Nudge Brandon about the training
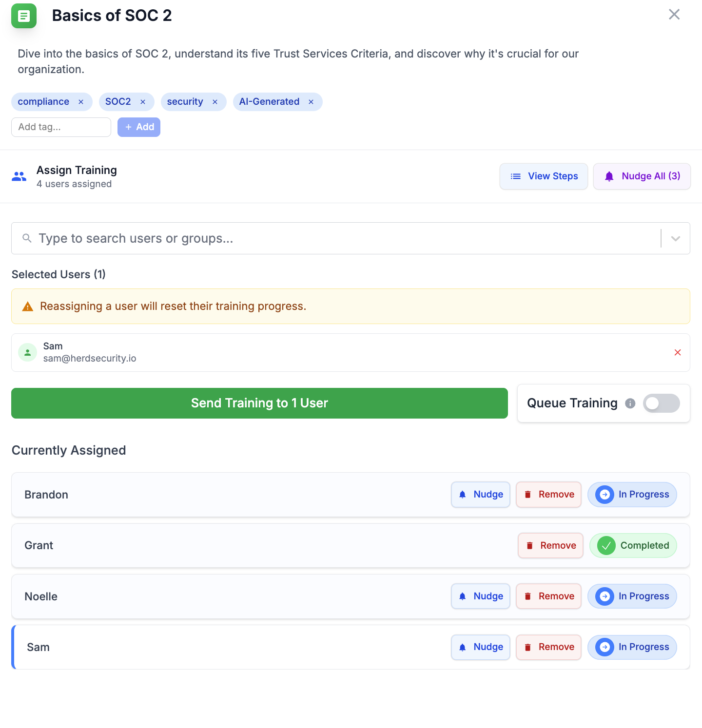 (x=481, y=495)
